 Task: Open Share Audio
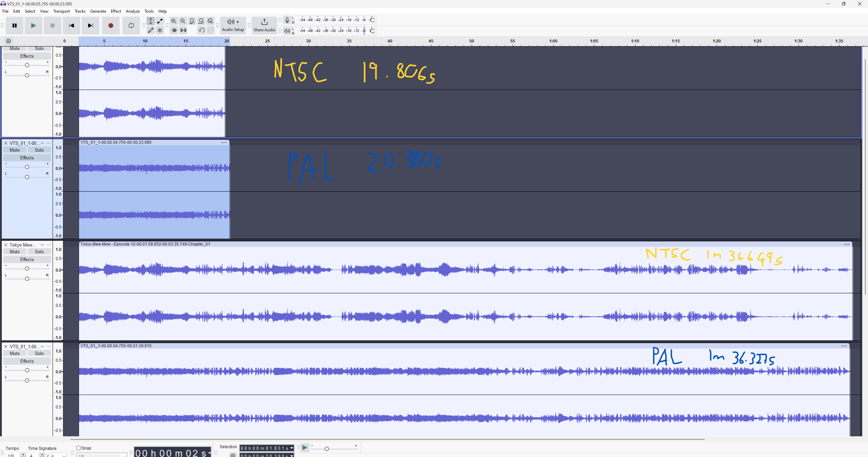coord(264,25)
